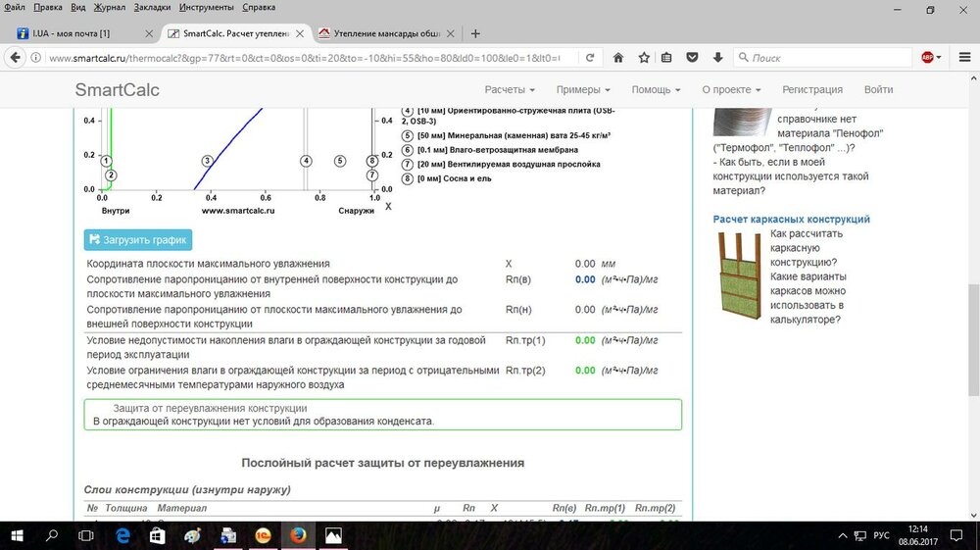Bookmark this page with the star icon
Viewport: 980px width, 550px height.
[x=644, y=58]
